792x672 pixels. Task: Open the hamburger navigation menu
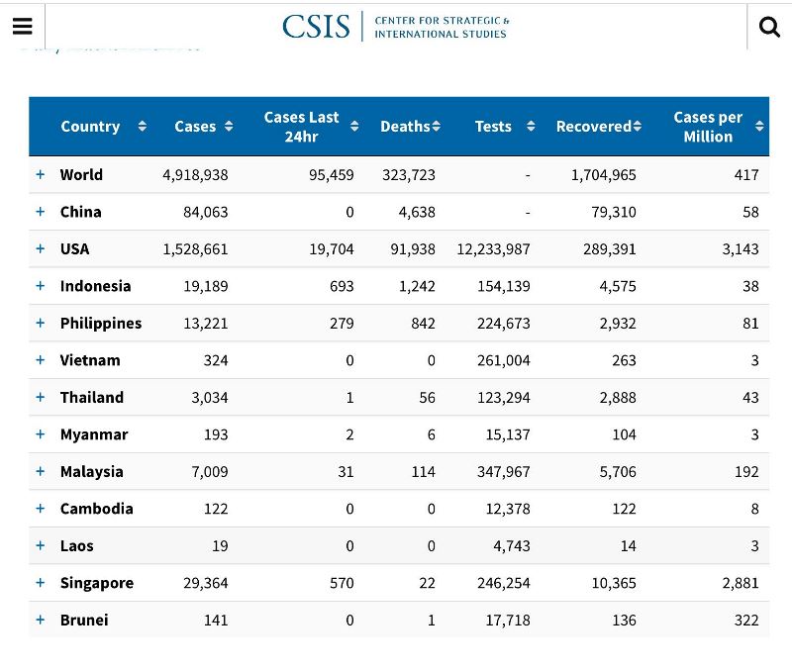[x=22, y=27]
